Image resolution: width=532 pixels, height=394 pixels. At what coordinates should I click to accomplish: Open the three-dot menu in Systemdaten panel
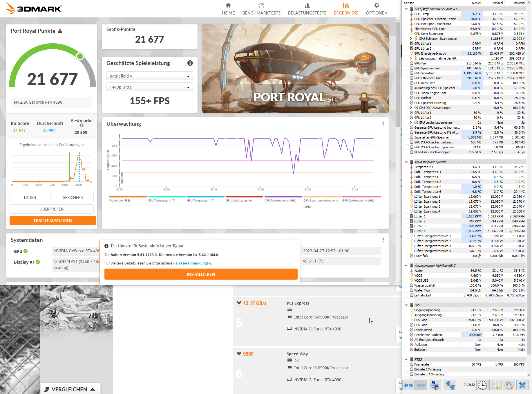tap(383, 240)
